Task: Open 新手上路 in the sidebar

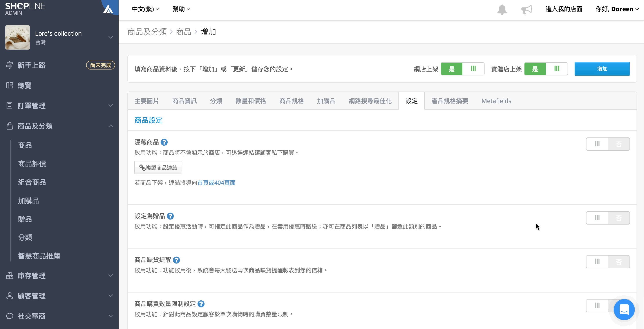Action: [31, 65]
